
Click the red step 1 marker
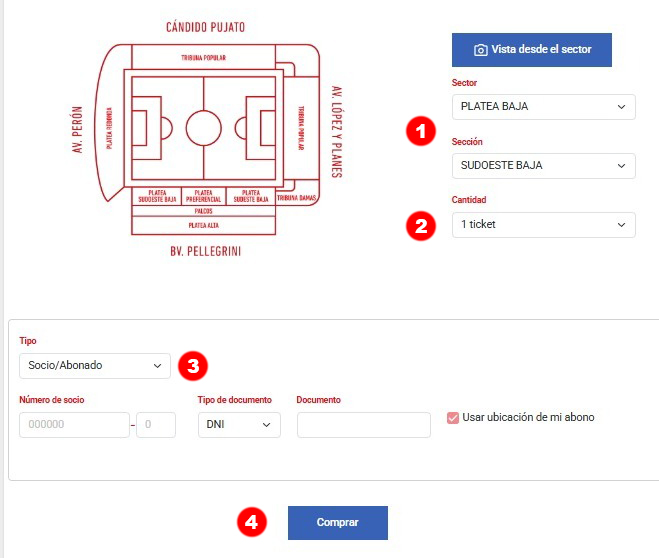422,131
